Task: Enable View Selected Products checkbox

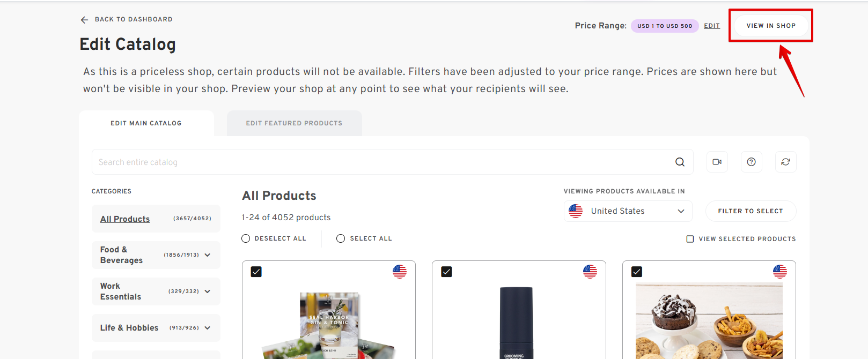Action: pyautogui.click(x=690, y=239)
